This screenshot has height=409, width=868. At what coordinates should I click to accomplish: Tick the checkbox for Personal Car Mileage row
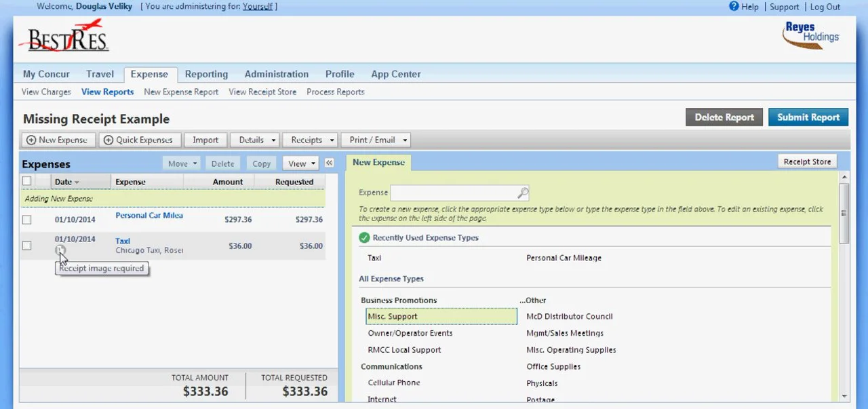26,220
